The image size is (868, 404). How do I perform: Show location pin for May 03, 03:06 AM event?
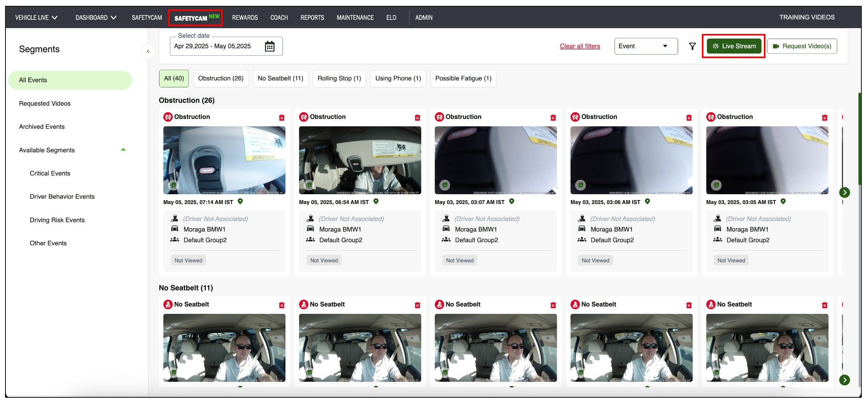[647, 201]
